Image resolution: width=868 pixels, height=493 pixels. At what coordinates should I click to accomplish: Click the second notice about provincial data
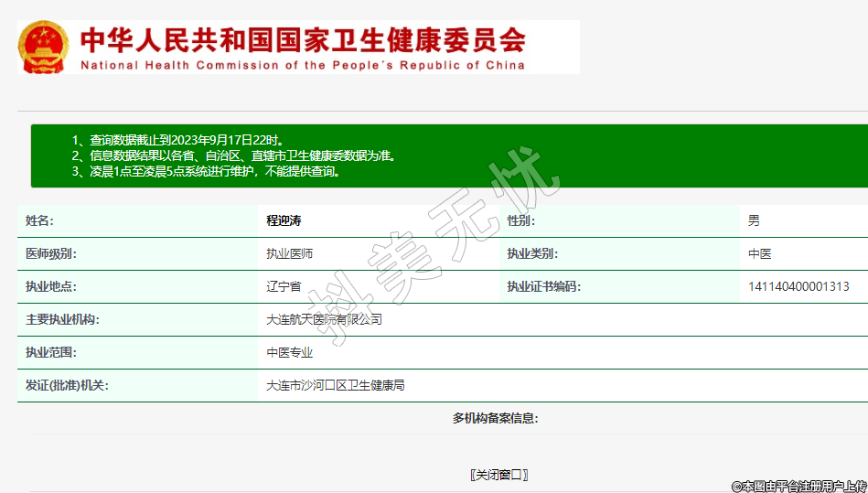click(x=234, y=155)
